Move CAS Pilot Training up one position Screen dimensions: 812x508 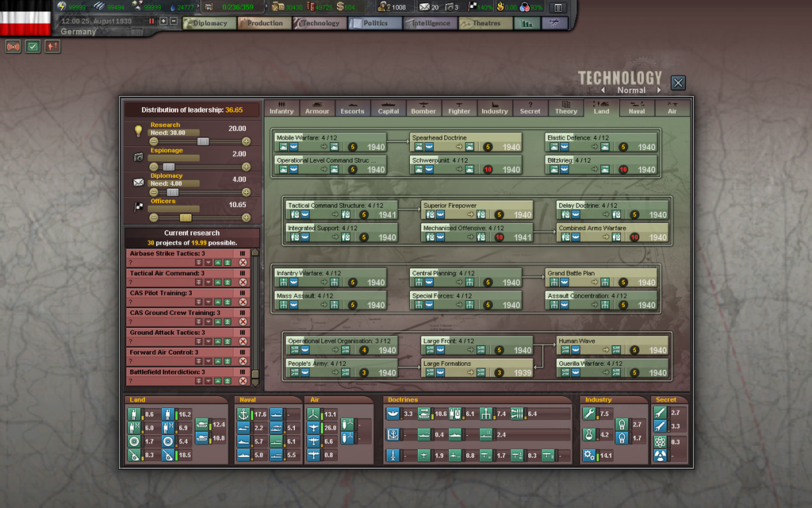pos(218,302)
